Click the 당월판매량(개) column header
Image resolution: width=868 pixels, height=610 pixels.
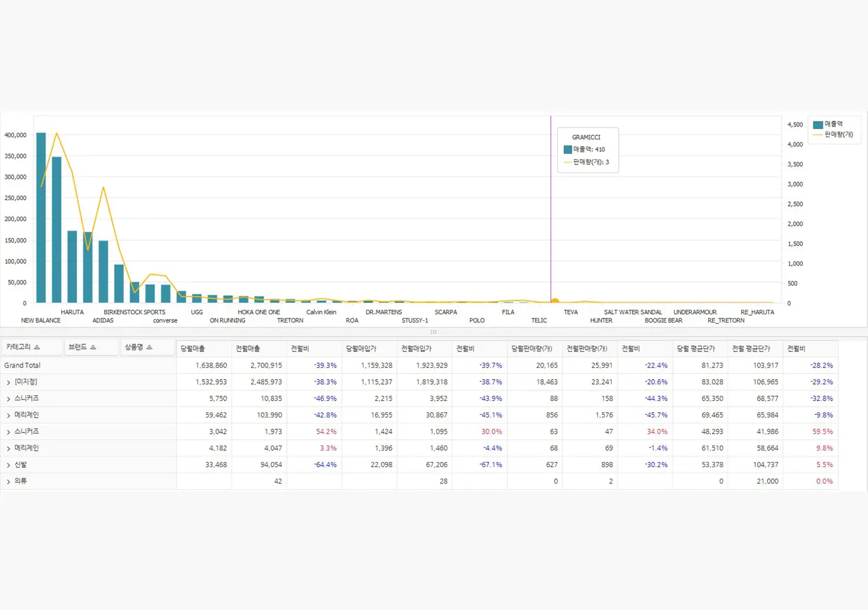click(532, 349)
